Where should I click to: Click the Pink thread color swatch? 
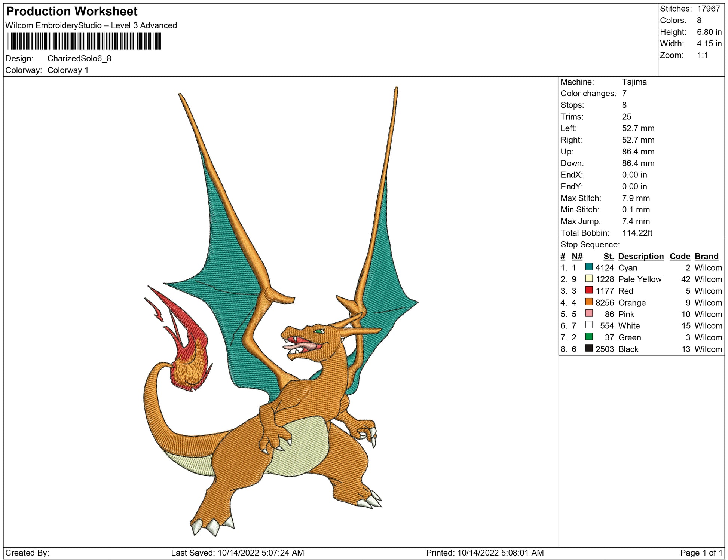pos(589,313)
